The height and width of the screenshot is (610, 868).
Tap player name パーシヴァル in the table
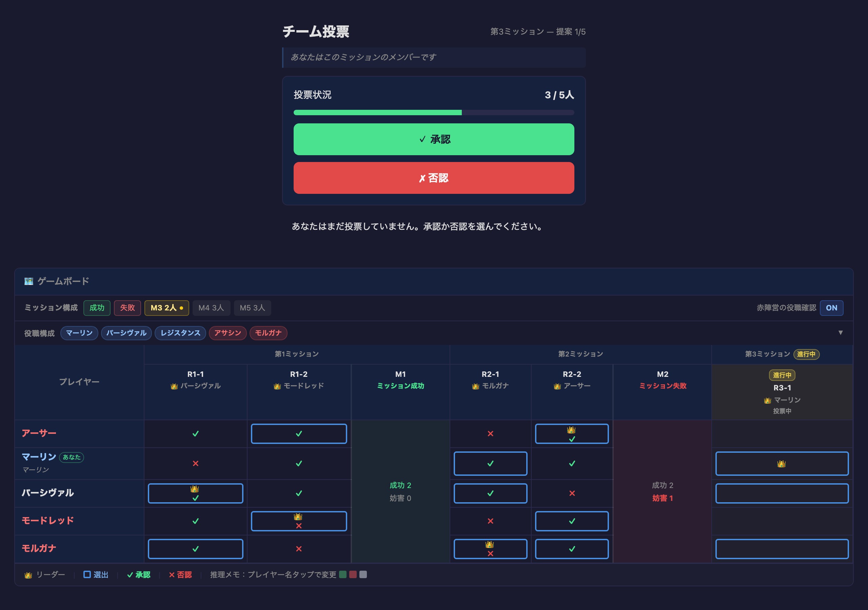pos(47,493)
